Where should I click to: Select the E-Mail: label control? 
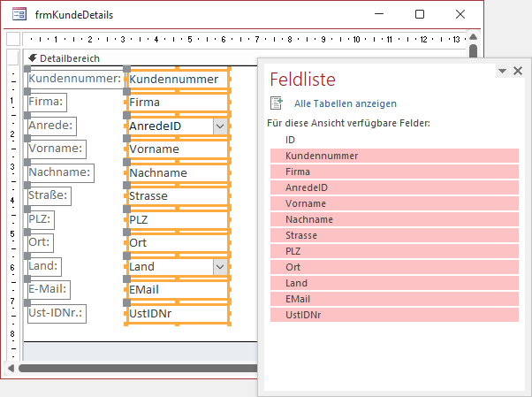(x=49, y=289)
